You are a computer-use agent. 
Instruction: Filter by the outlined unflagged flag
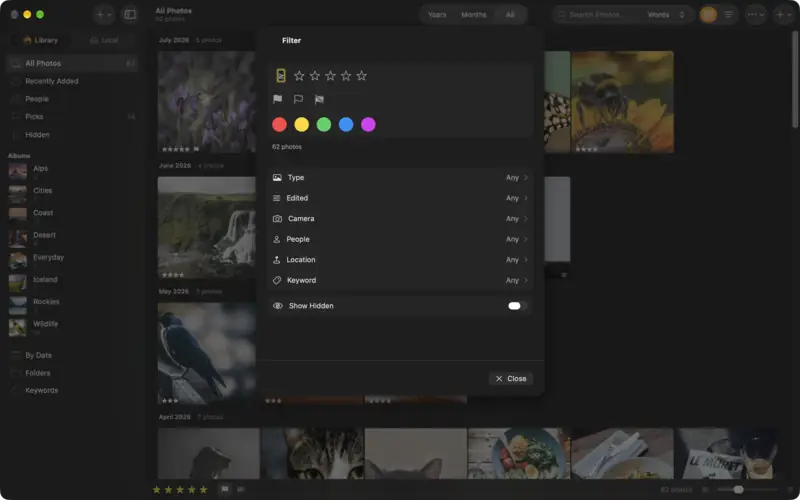tap(298, 99)
